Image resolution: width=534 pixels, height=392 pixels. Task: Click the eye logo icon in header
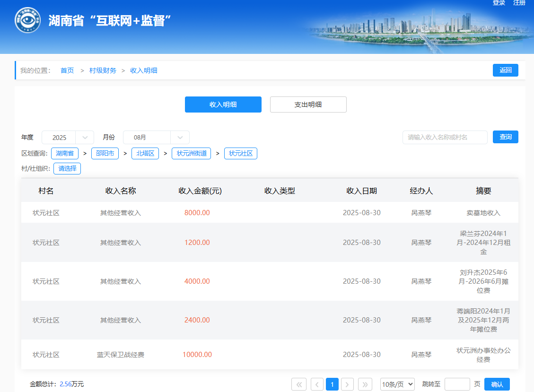(x=27, y=20)
